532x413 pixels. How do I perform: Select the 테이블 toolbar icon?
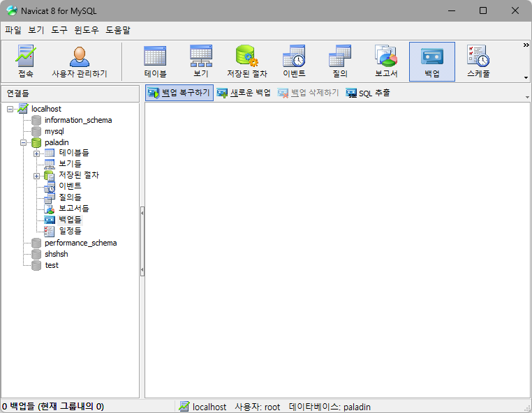tap(155, 61)
